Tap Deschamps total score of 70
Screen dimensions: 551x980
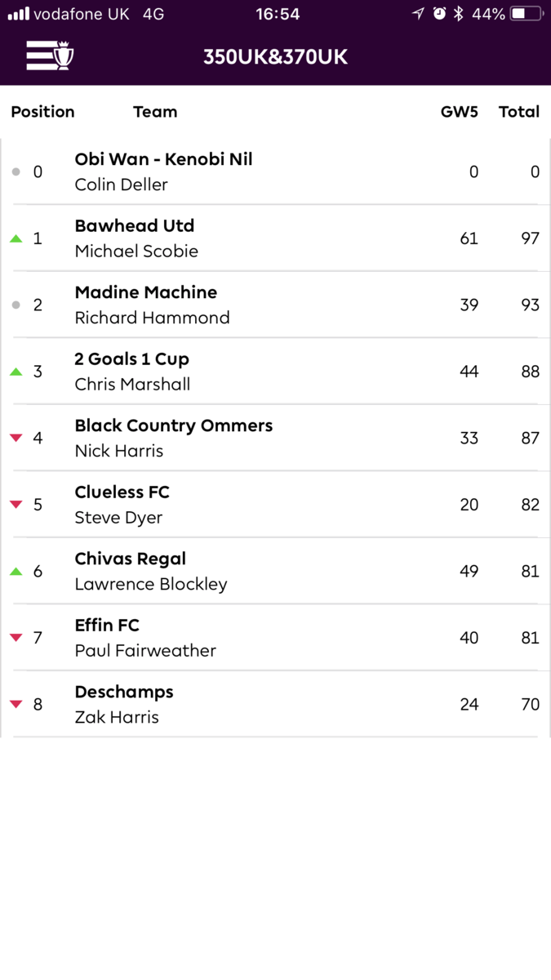[531, 704]
